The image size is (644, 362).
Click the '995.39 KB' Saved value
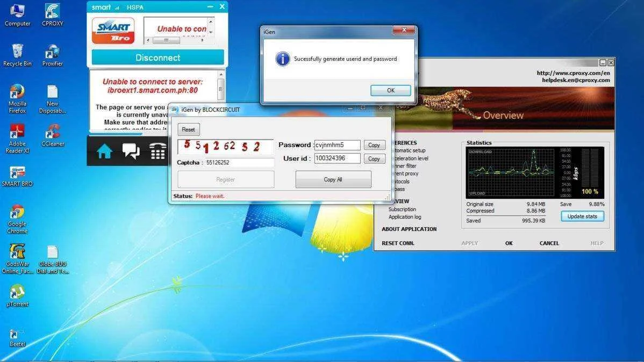[x=533, y=220]
